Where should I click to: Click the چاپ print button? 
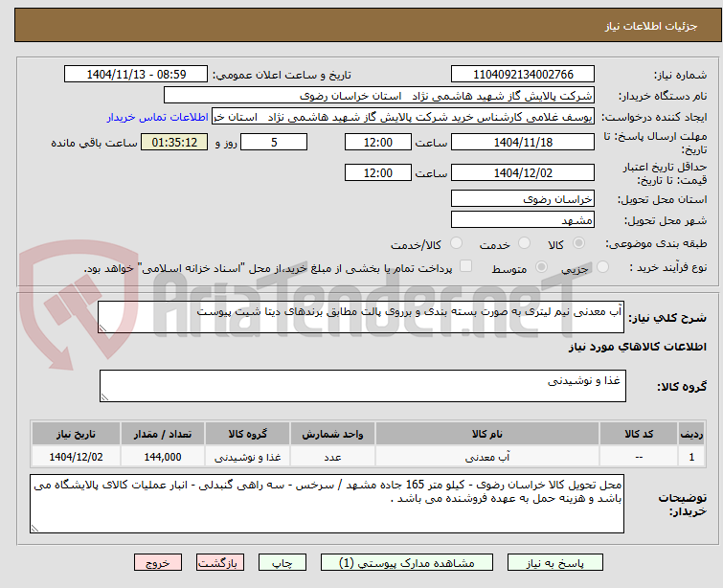[x=282, y=563]
